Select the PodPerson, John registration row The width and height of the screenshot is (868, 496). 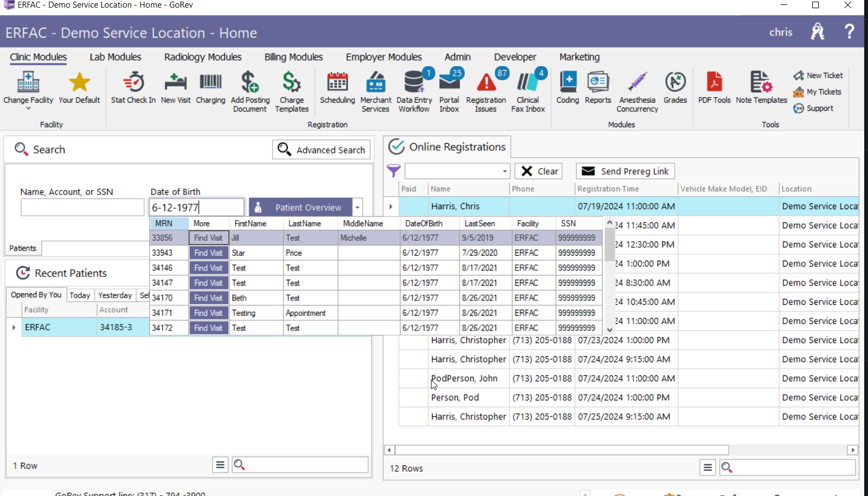coord(628,378)
